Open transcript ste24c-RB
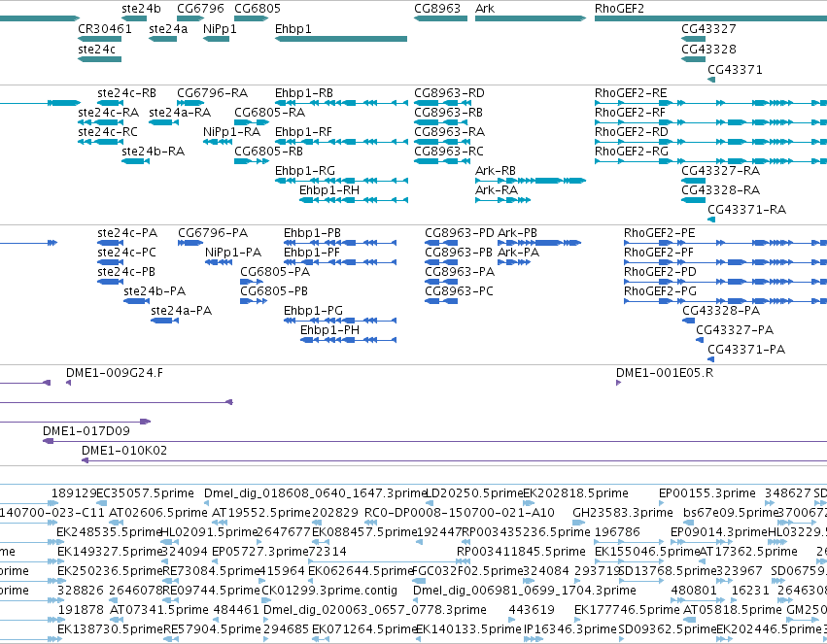This screenshot has height=644, width=827. [x=126, y=92]
